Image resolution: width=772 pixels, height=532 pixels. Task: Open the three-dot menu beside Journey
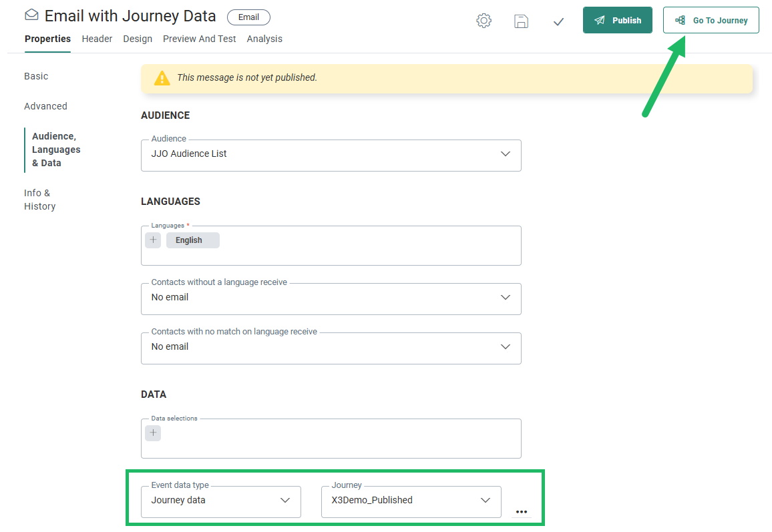click(x=522, y=511)
